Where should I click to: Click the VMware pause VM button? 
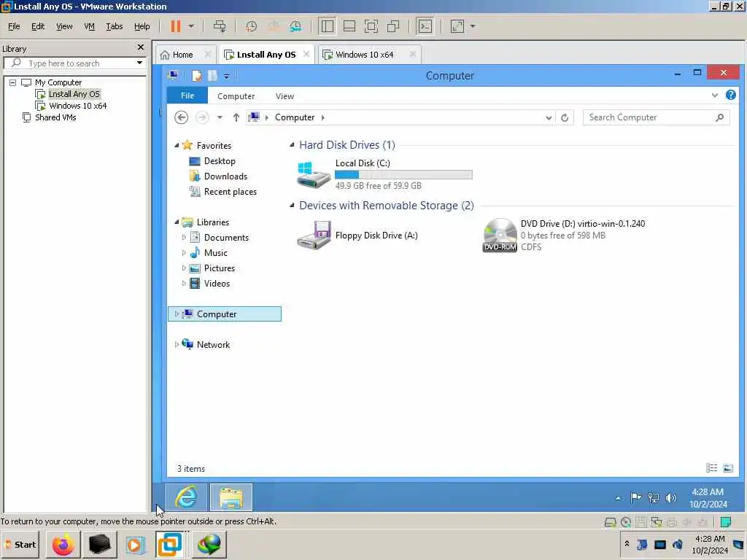point(175,26)
